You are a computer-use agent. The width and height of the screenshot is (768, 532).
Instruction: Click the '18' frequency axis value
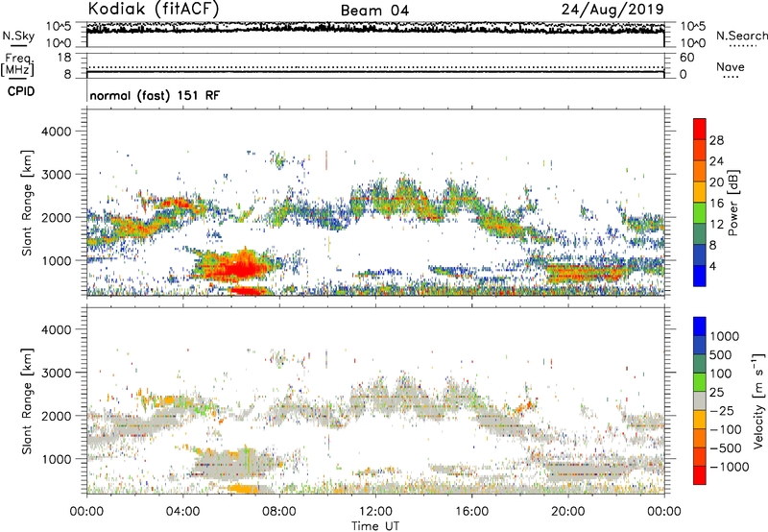64,58
